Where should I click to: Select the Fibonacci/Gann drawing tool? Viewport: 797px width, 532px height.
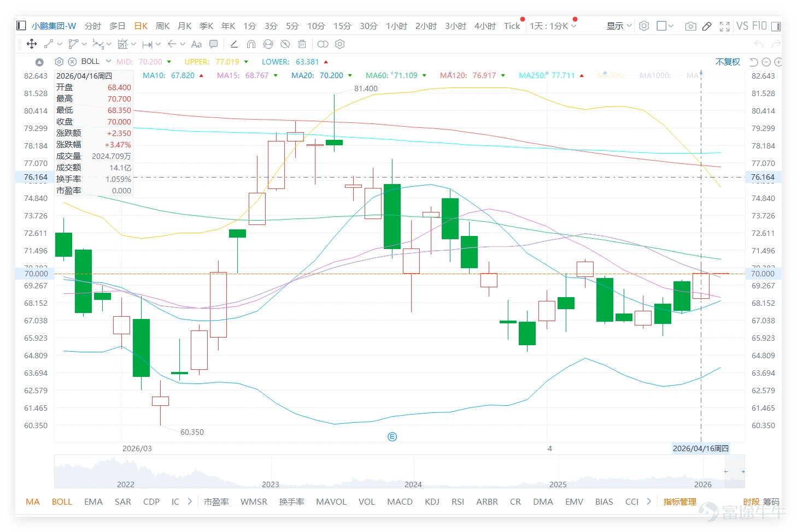pyautogui.click(x=122, y=44)
